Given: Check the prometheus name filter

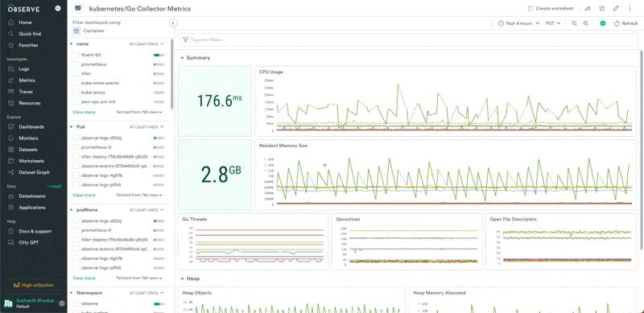Looking at the screenshot, I should 76,64.
